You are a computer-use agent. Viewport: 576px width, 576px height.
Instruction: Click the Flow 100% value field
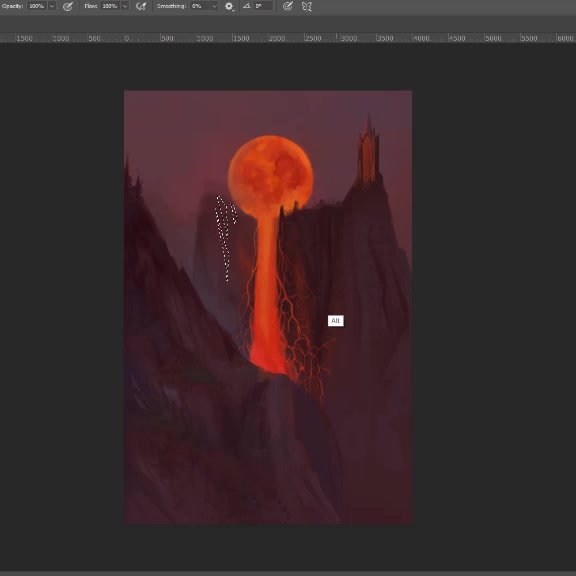coord(110,6)
